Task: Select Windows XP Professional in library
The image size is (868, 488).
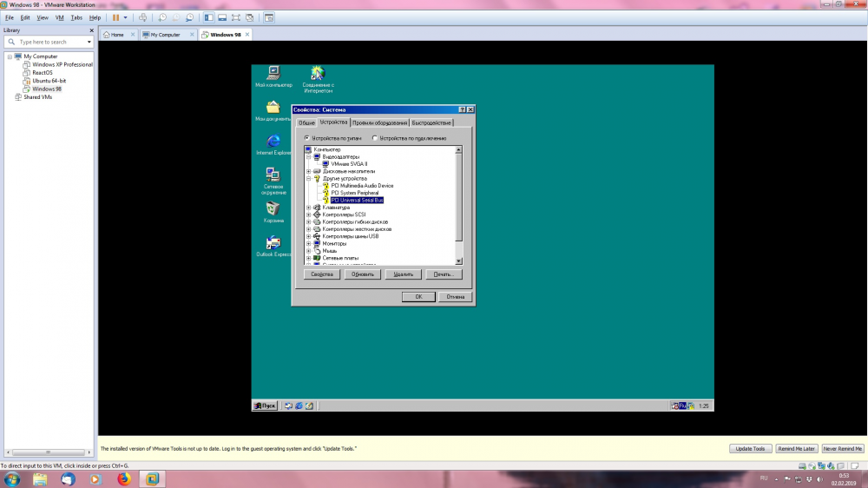Action: (62, 64)
